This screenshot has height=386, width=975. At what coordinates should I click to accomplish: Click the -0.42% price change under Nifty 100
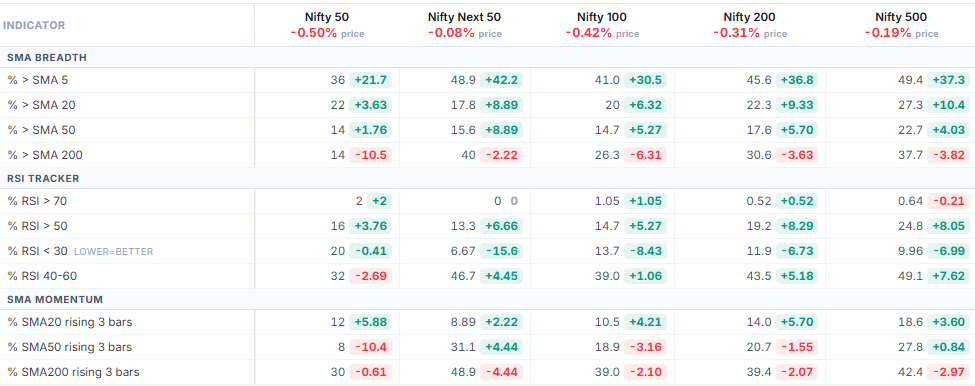(x=588, y=33)
